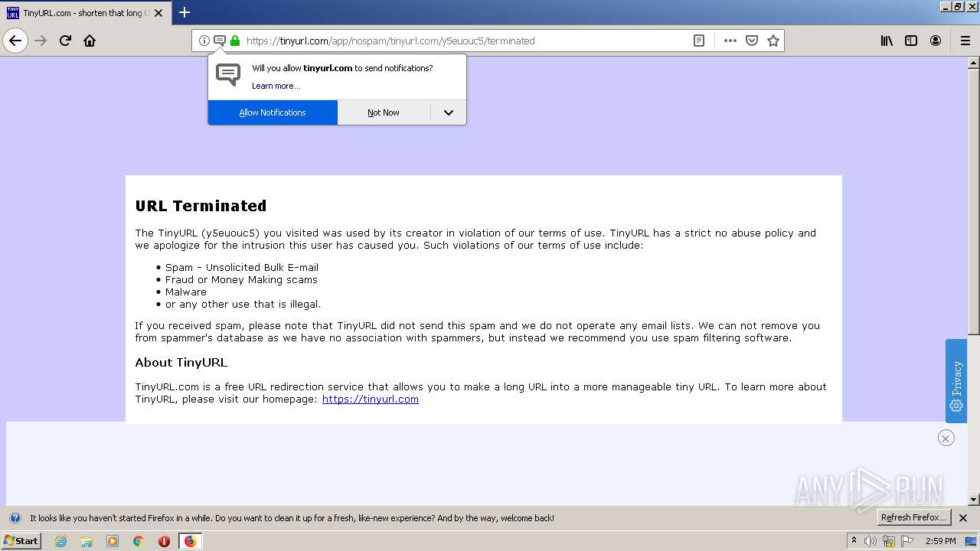Open the Firefox home page

click(90, 41)
